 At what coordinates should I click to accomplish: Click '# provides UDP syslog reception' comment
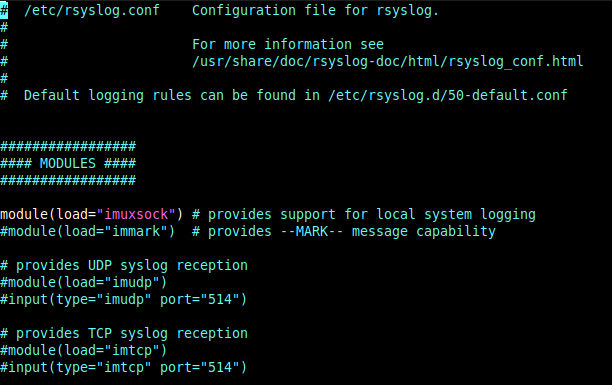[x=124, y=266]
